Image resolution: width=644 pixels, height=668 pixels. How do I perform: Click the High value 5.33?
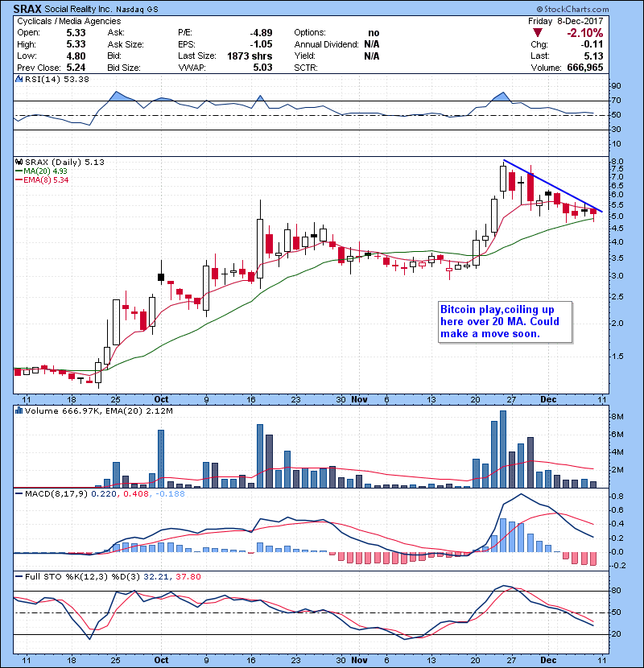point(76,44)
